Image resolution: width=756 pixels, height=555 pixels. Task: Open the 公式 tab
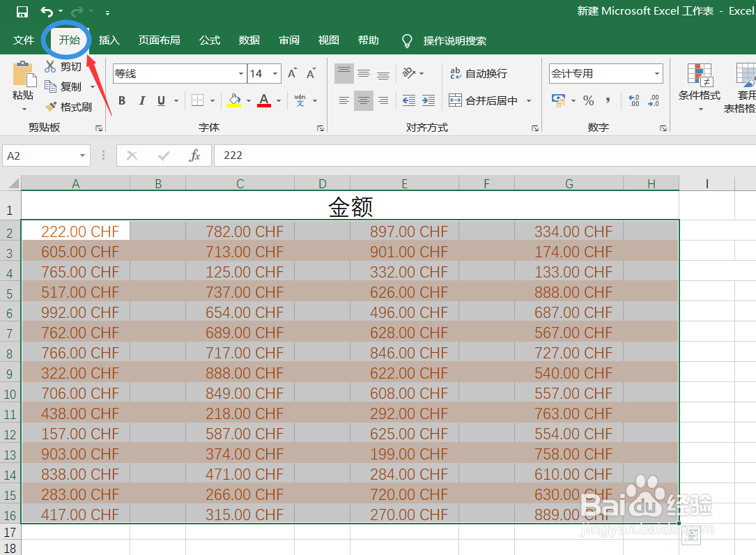(x=210, y=40)
